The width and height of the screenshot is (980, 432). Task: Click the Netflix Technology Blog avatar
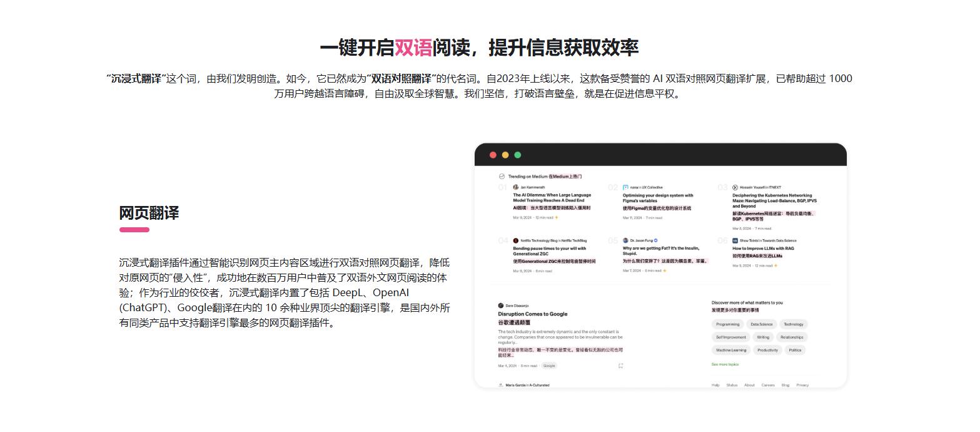[x=516, y=240]
